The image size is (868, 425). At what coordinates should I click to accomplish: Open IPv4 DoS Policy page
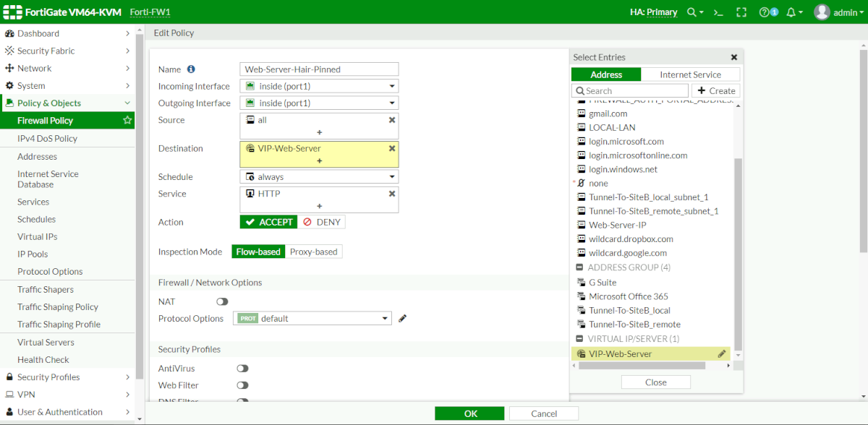click(x=47, y=138)
